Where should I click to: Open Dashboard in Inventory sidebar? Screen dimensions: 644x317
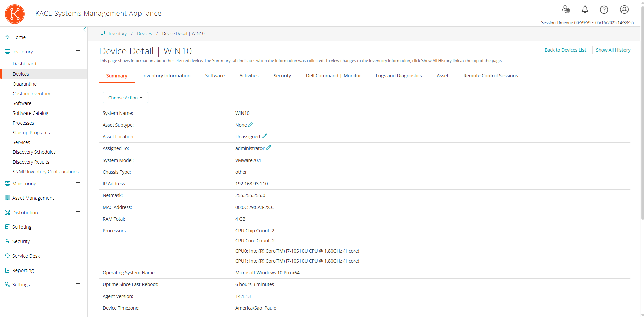[x=24, y=64]
